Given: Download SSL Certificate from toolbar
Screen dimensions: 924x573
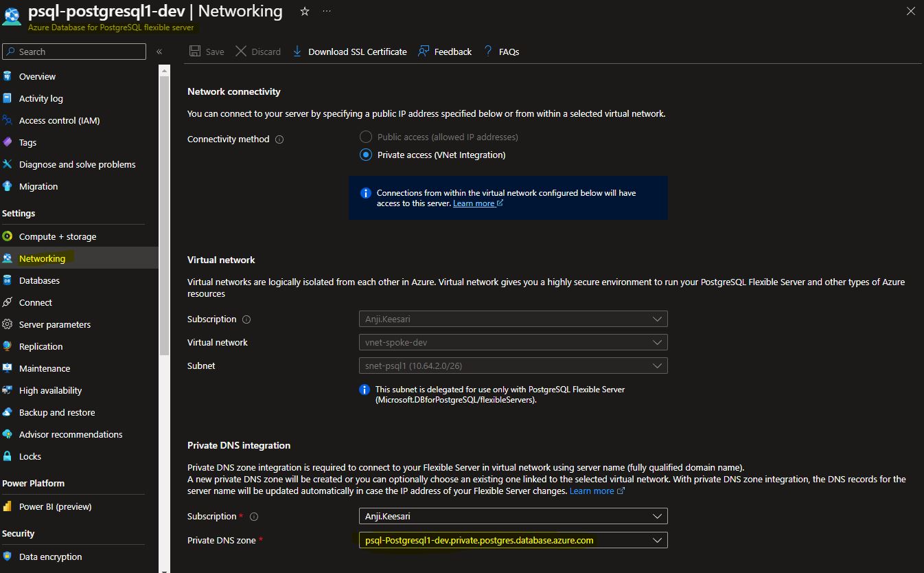Looking at the screenshot, I should (x=349, y=52).
